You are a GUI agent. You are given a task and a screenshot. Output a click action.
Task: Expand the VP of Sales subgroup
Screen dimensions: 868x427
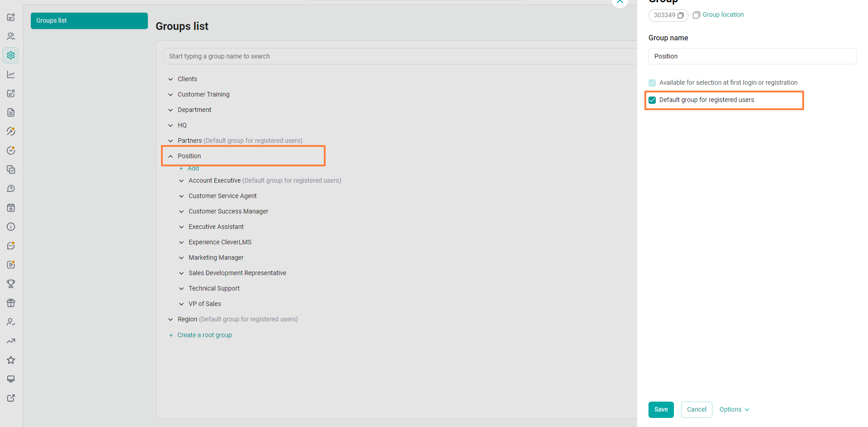181,304
